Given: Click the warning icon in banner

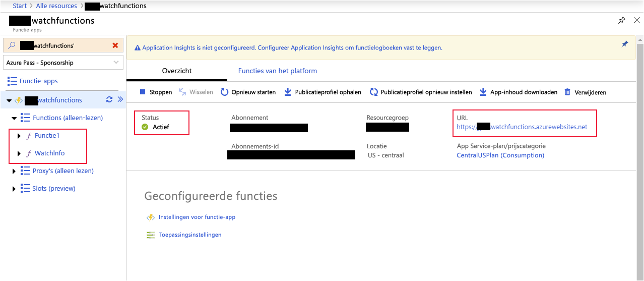Looking at the screenshot, I should (x=137, y=48).
